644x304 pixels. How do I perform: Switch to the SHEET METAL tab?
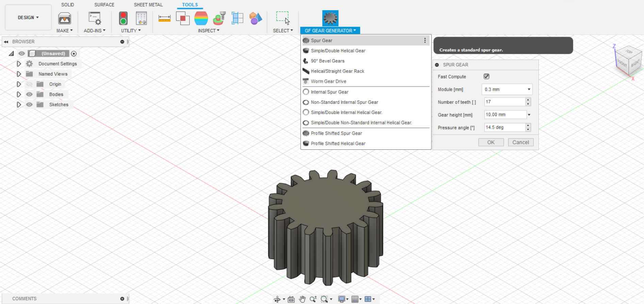[148, 5]
